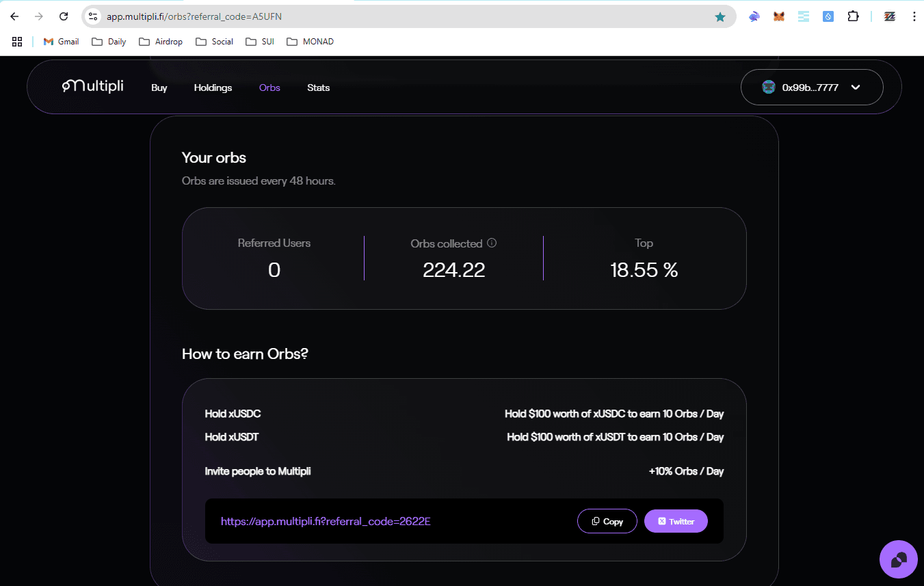Open the Chrome extensions puzzle menu
Image resolution: width=924 pixels, height=586 pixels.
pyautogui.click(x=853, y=16)
